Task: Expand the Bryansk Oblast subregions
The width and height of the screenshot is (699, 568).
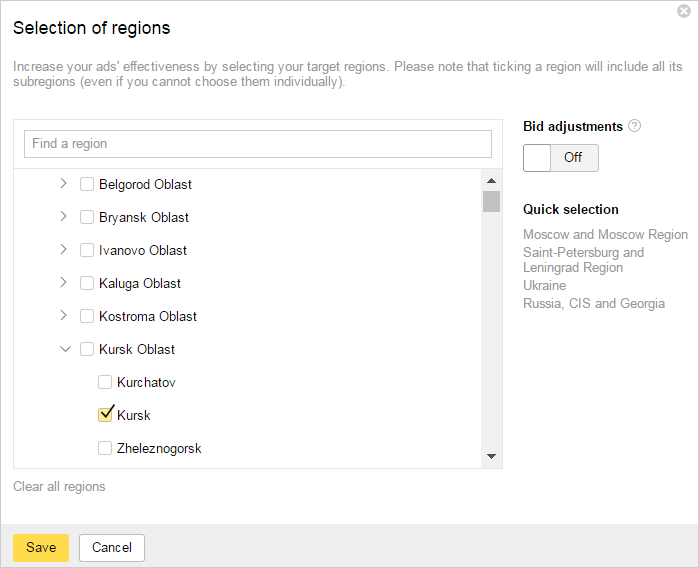Action: pos(63,217)
